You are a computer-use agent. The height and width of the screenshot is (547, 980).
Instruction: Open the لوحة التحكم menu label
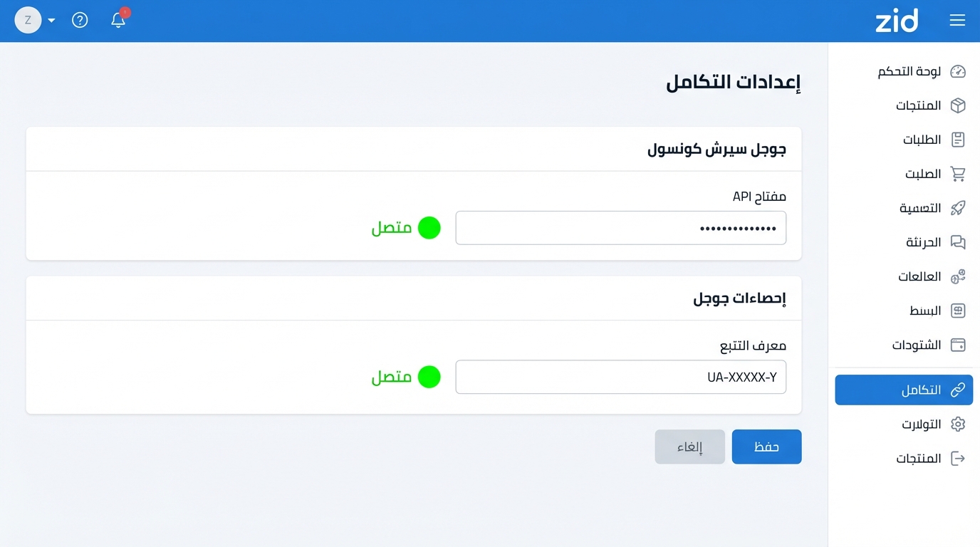tap(909, 71)
